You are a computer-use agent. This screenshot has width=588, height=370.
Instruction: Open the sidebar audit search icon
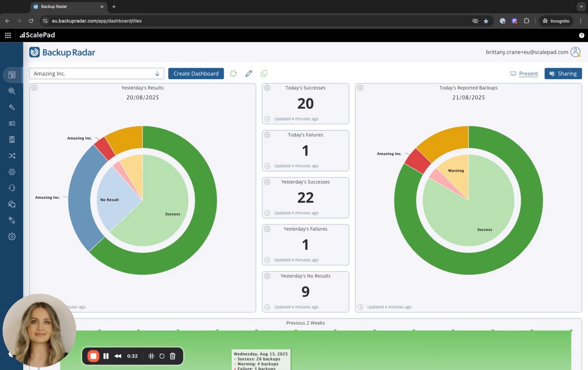click(12, 91)
